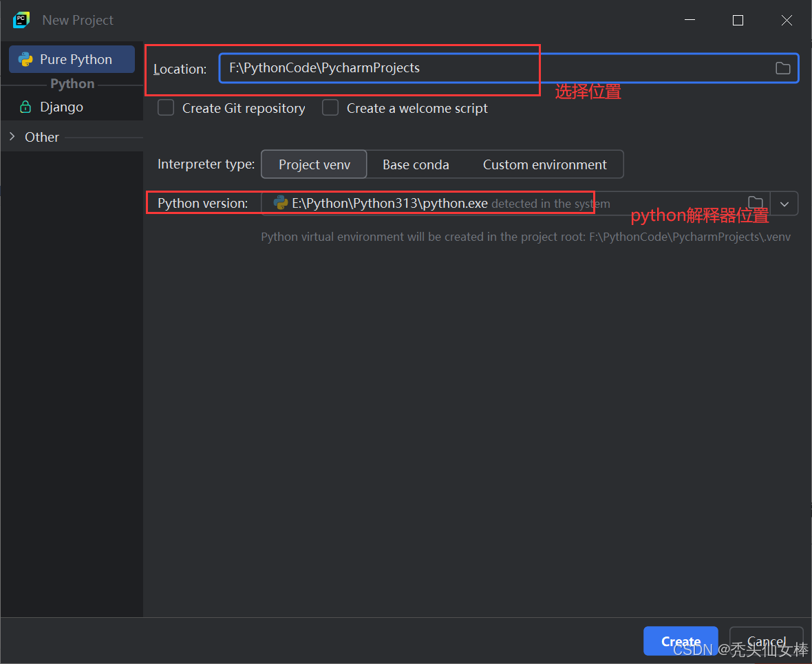Click the Interpreter type label
This screenshot has height=664, width=812.
[x=206, y=164]
